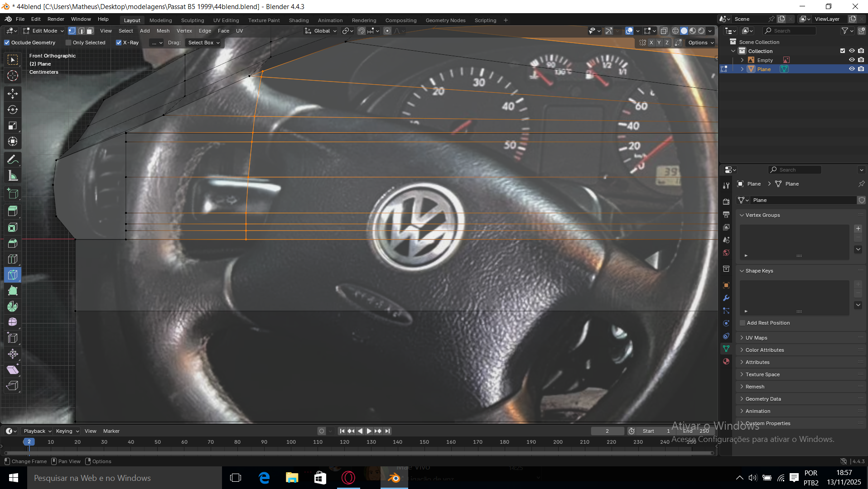868x489 pixels.
Task: Launch Opera from the Windows taskbar
Action: click(x=348, y=478)
